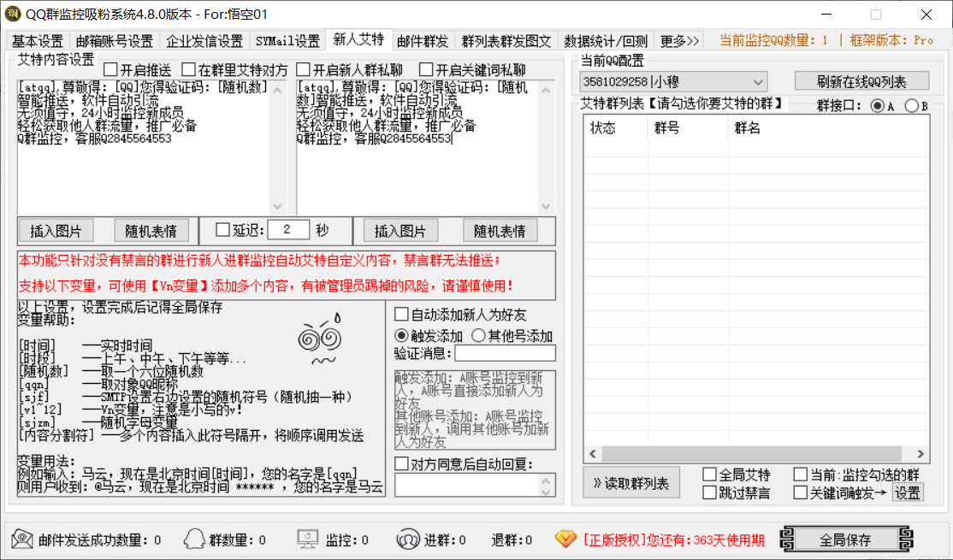Click the 正版授权 remaining days text
Image resolution: width=953 pixels, height=560 pixels.
click(x=673, y=539)
